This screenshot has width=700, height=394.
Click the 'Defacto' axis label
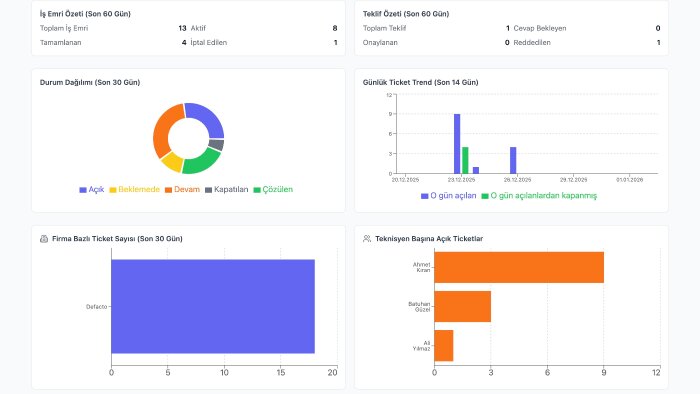(96, 307)
